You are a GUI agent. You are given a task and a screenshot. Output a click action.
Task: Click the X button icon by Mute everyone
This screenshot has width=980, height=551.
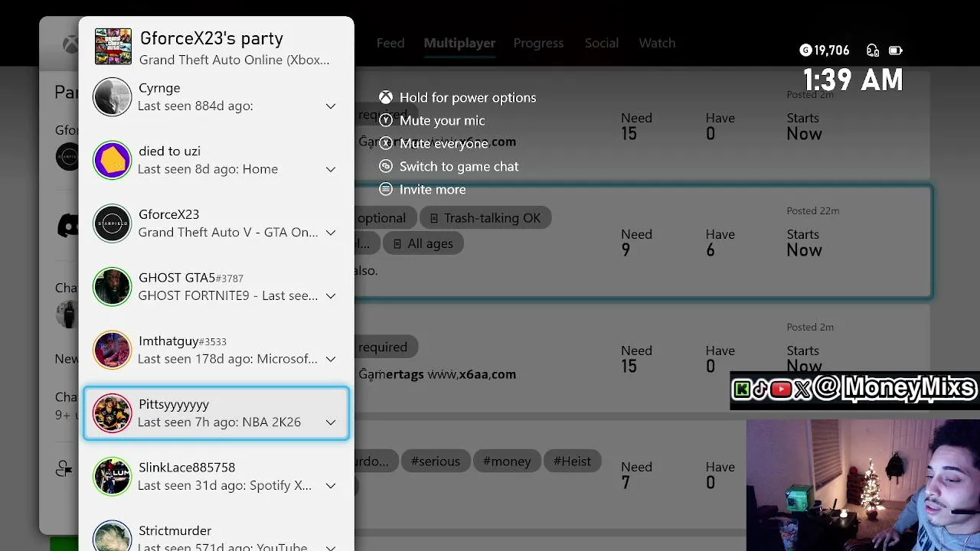386,143
